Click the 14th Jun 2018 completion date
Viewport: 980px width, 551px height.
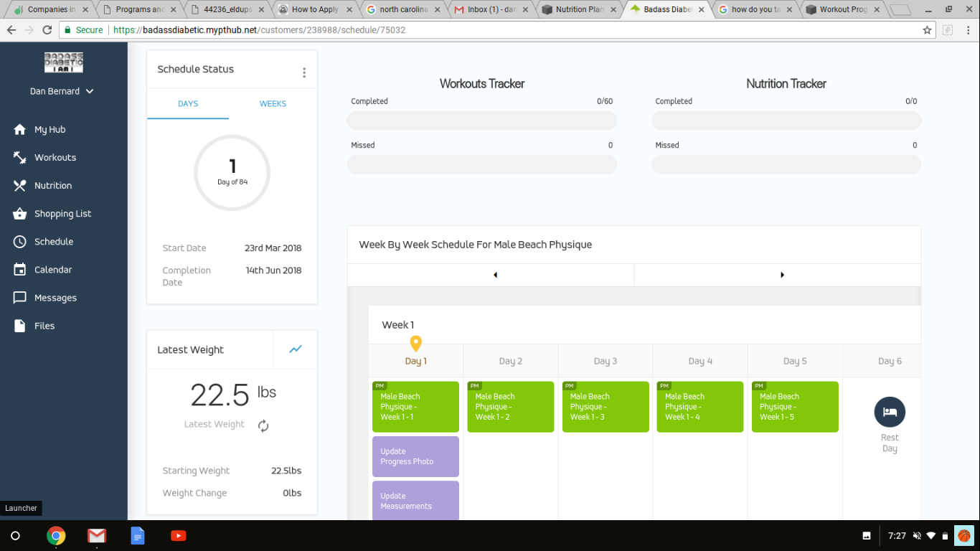point(273,270)
